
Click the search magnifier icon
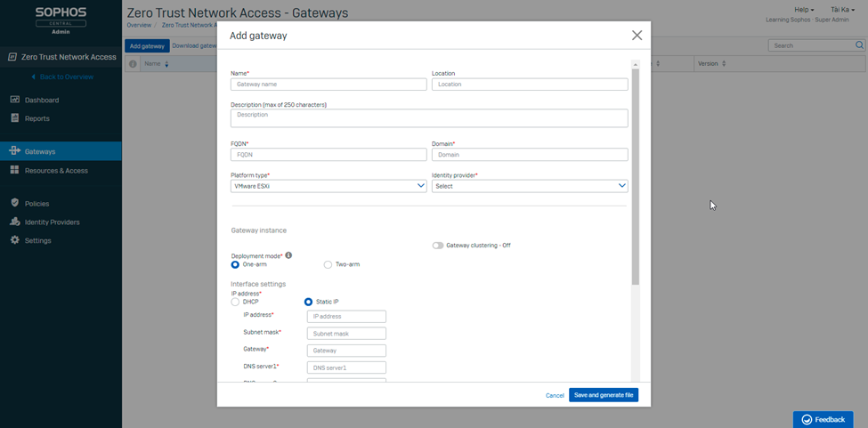click(x=860, y=45)
